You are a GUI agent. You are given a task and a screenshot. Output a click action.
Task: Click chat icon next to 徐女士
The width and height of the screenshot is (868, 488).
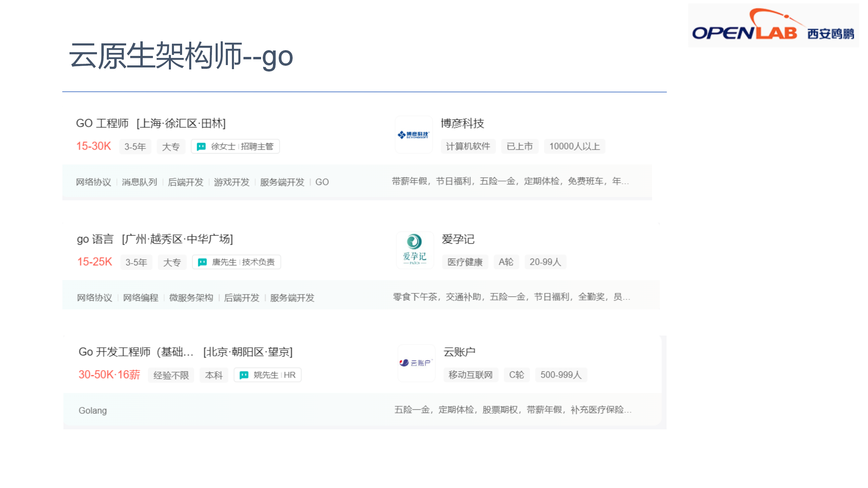click(201, 146)
